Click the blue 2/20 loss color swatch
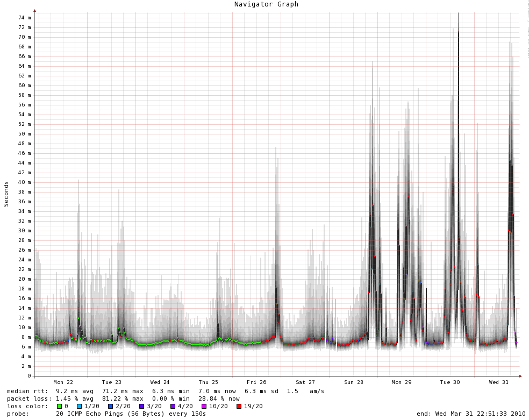The image size is (529, 420). 110,406
